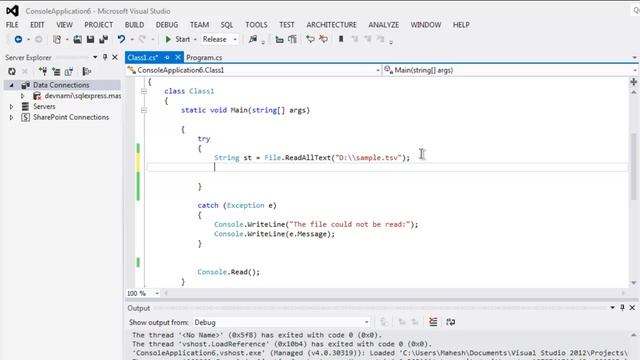This screenshot has width=640, height=360.
Task: Undo the last edit
Action: tap(121, 39)
